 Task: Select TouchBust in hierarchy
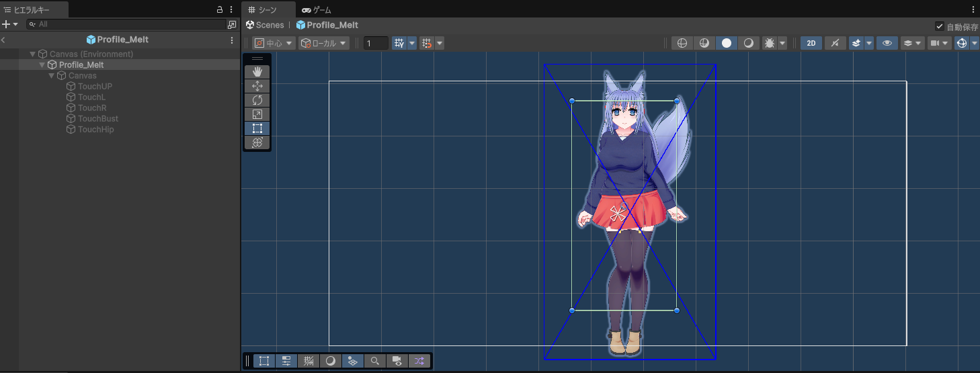pos(98,118)
